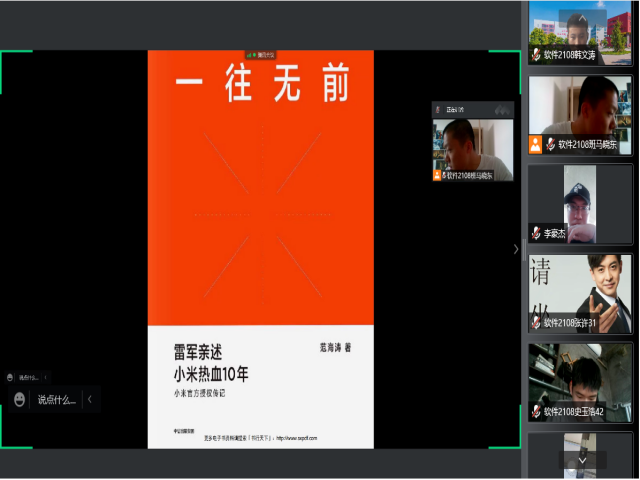Click the down chevron below participant list

click(582, 460)
